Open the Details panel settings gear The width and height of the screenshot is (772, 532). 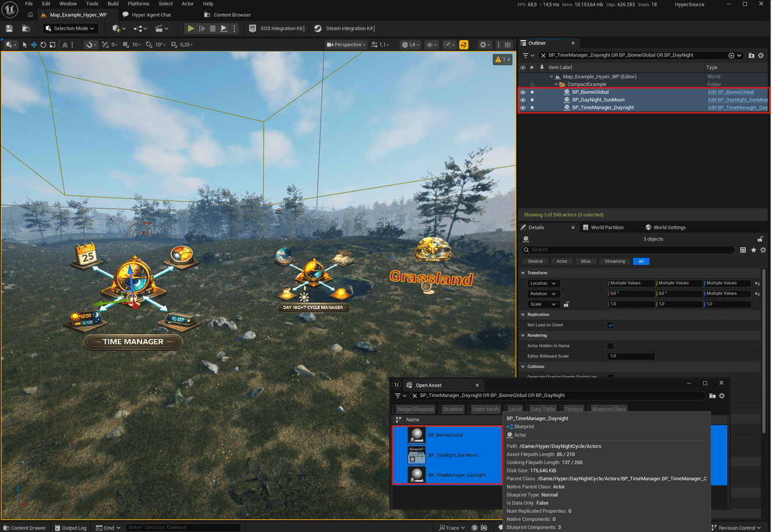coord(763,250)
